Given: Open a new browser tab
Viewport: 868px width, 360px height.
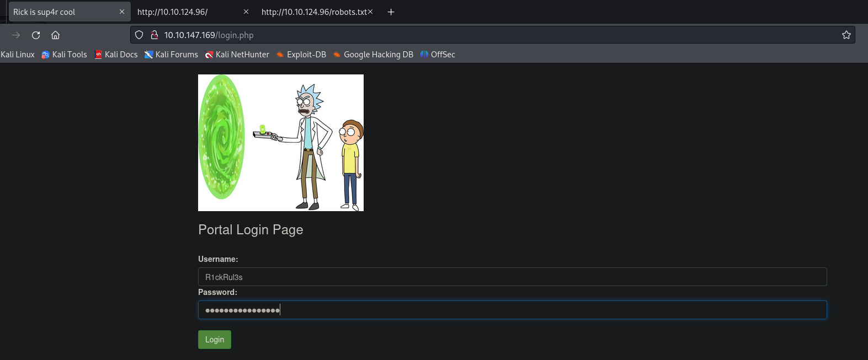Looking at the screenshot, I should [391, 12].
